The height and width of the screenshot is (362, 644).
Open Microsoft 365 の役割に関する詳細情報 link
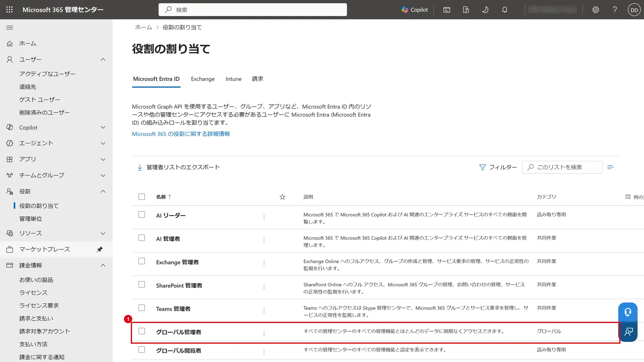[x=181, y=134]
